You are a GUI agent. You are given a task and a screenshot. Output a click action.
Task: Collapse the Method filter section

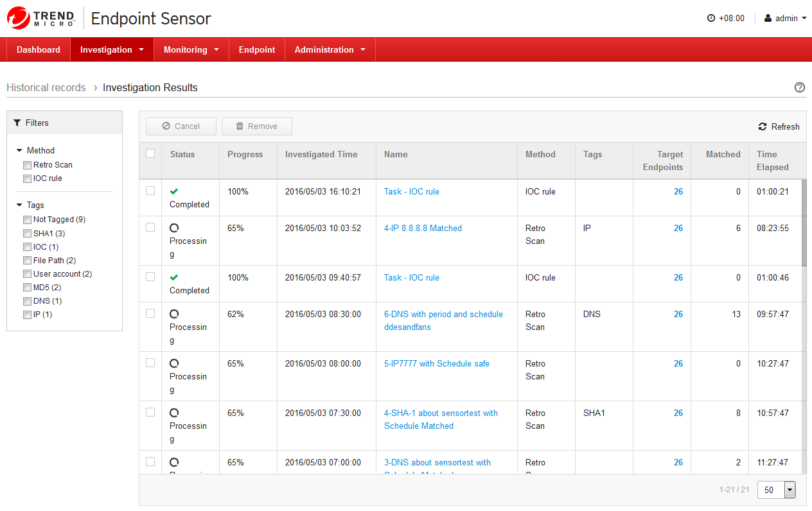(x=20, y=151)
